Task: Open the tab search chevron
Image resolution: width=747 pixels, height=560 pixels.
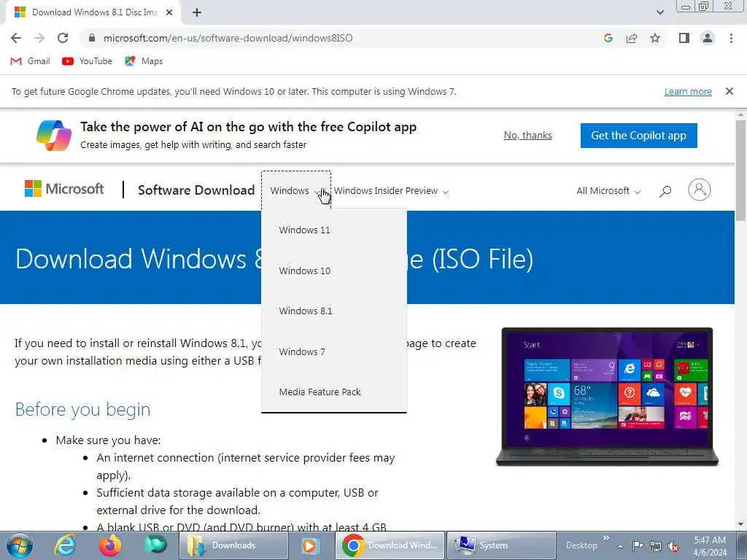Action: tap(659, 12)
